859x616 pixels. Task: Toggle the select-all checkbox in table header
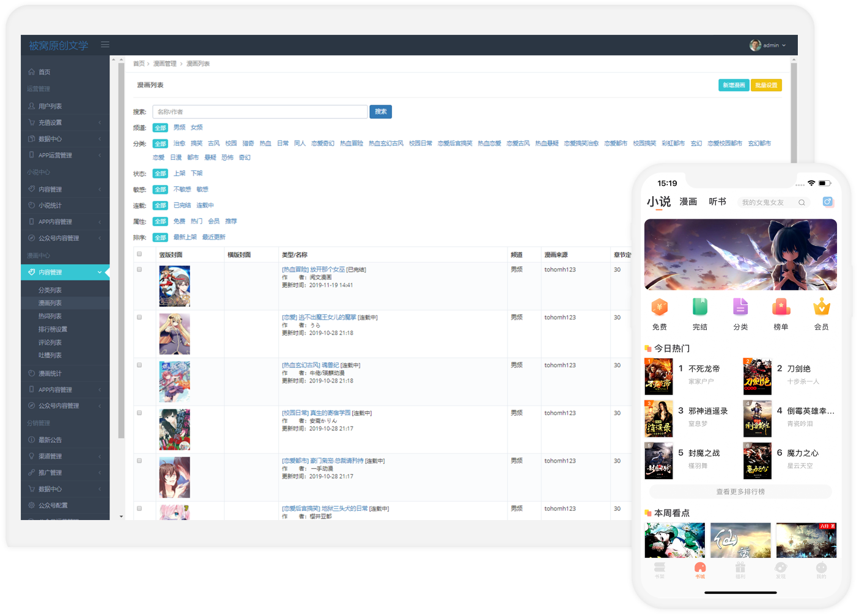pyautogui.click(x=139, y=254)
